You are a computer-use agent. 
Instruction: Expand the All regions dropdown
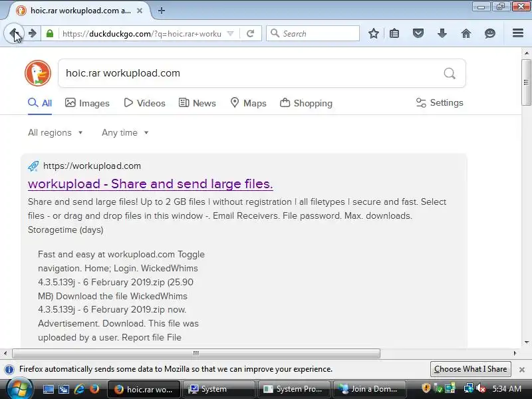coord(55,132)
